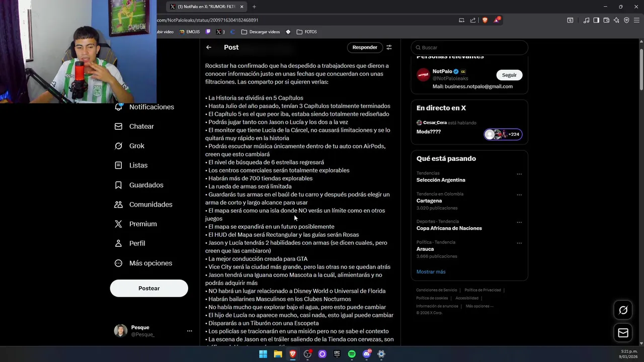
Task: Go back using the post back arrow
Action: tap(209, 47)
